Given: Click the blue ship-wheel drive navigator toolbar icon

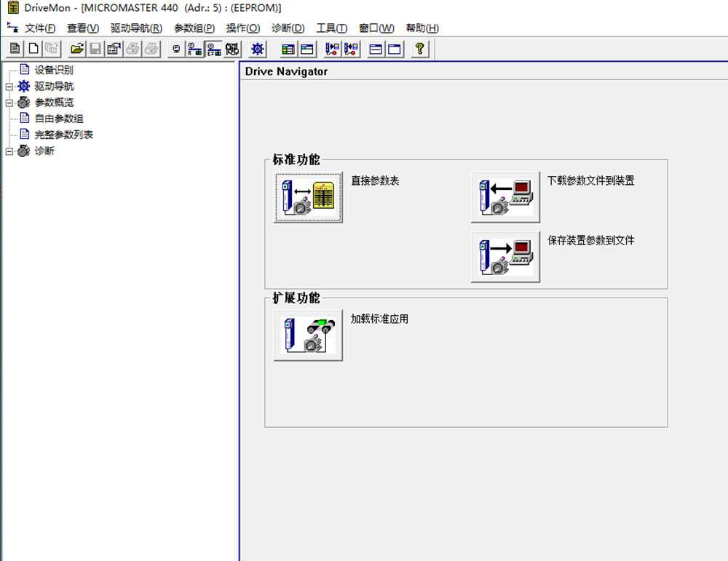Looking at the screenshot, I should [257, 49].
